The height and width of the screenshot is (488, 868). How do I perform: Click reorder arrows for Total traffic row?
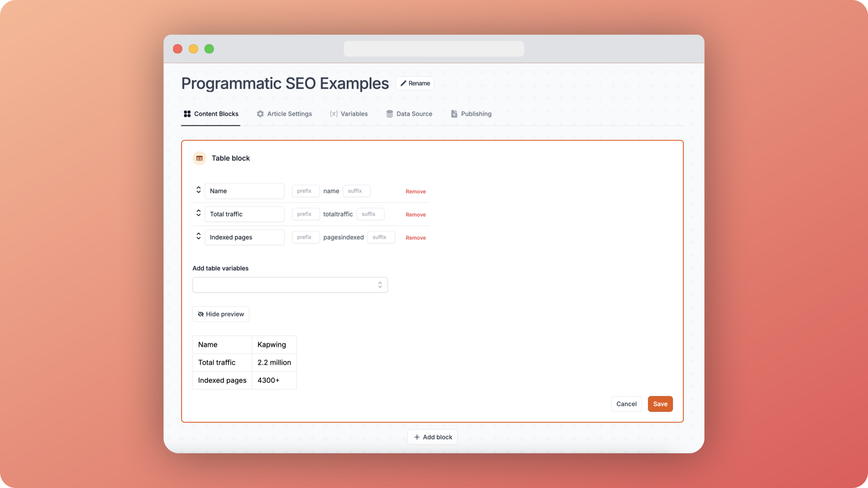tap(198, 213)
